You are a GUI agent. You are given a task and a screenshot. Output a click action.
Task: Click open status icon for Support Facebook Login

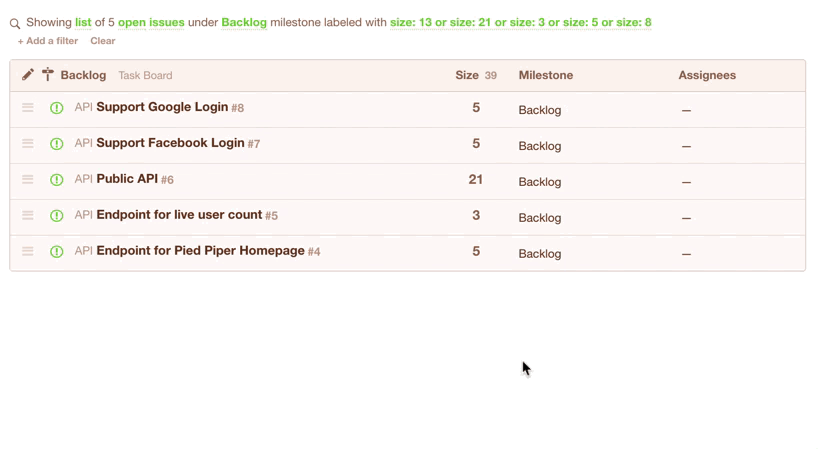pos(56,144)
